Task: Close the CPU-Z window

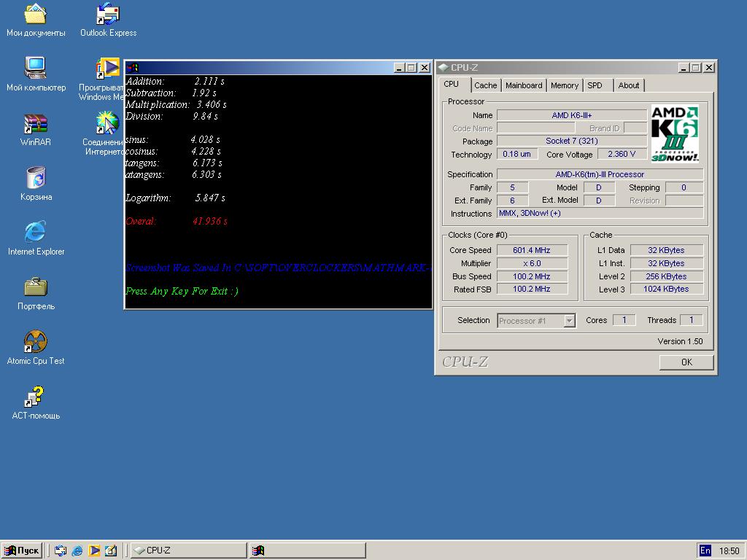Action: coord(709,68)
